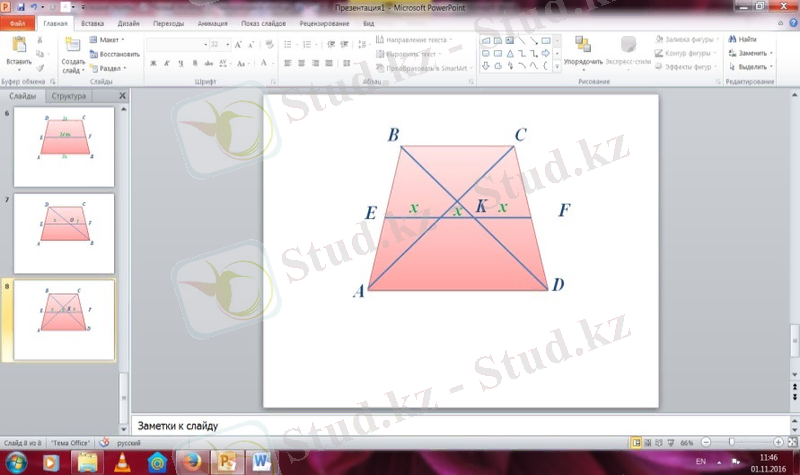The height and width of the screenshot is (475, 800).
Task: Click the Заменить (Replace) button
Action: (752, 53)
